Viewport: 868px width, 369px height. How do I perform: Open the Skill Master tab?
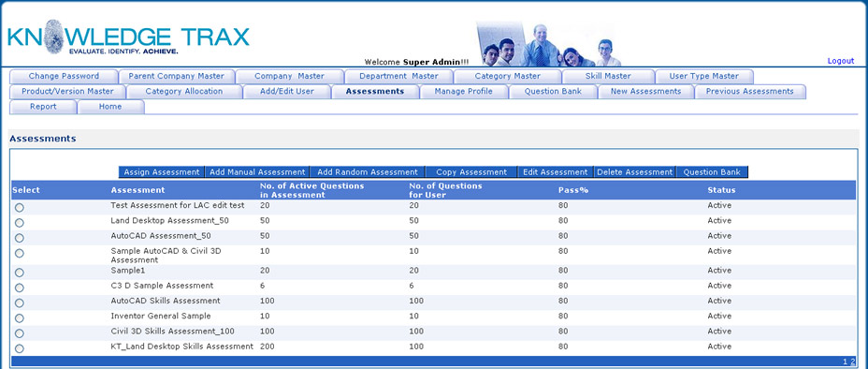(608, 77)
